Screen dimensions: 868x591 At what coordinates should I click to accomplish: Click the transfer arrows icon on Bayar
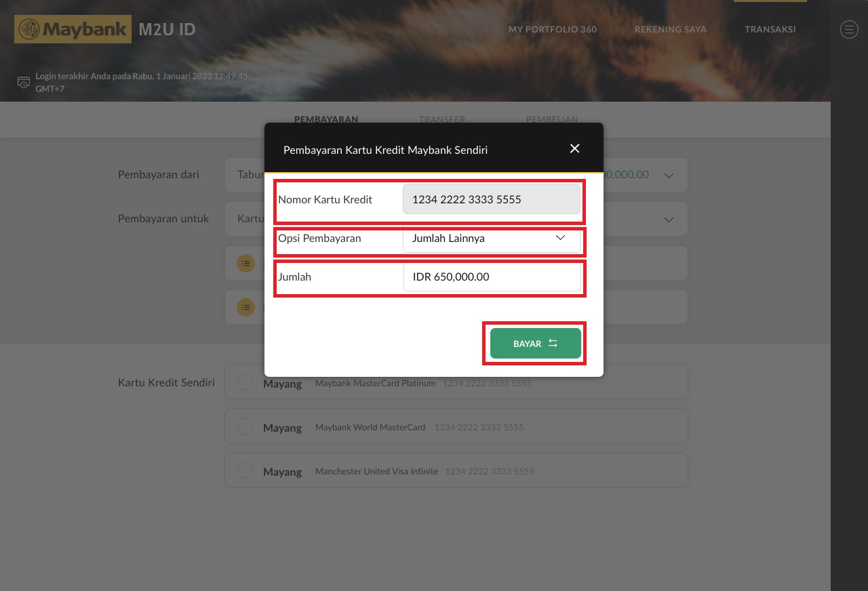553,344
